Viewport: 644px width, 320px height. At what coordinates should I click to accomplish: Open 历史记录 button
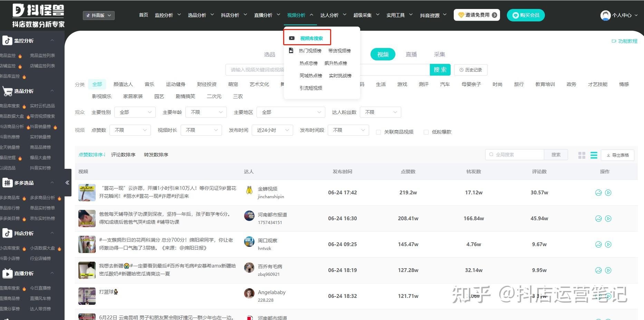[471, 70]
